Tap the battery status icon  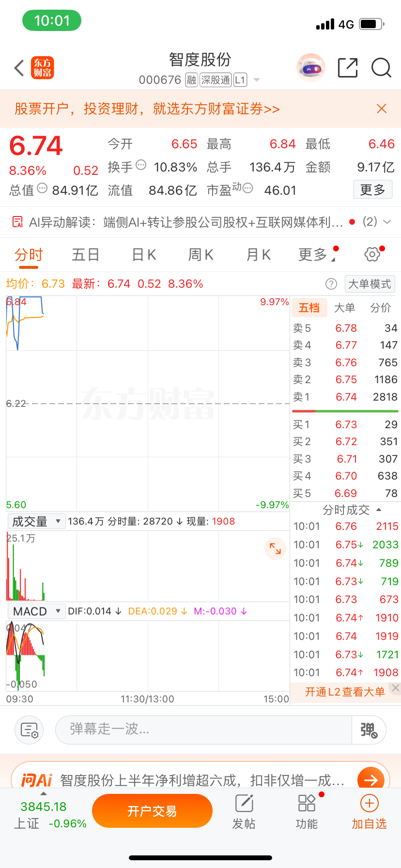coord(372,24)
